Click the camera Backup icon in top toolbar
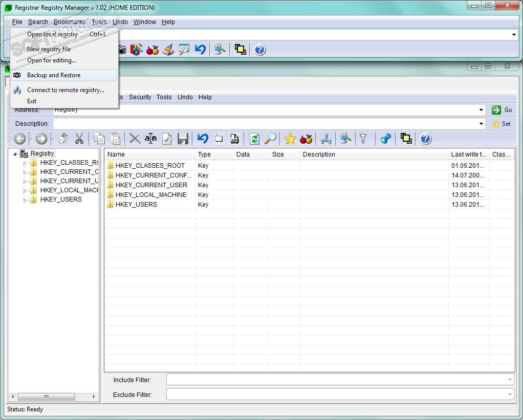523x420 pixels. (x=122, y=50)
